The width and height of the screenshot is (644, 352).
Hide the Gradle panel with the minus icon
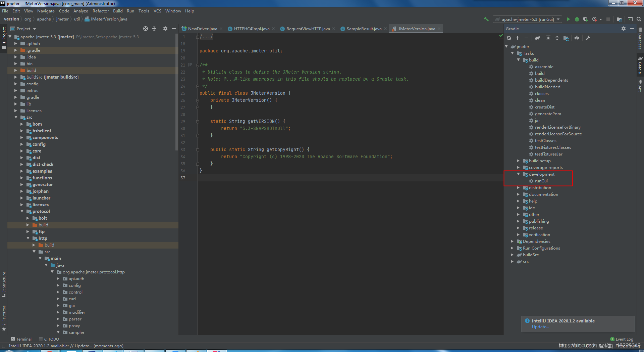pos(632,29)
